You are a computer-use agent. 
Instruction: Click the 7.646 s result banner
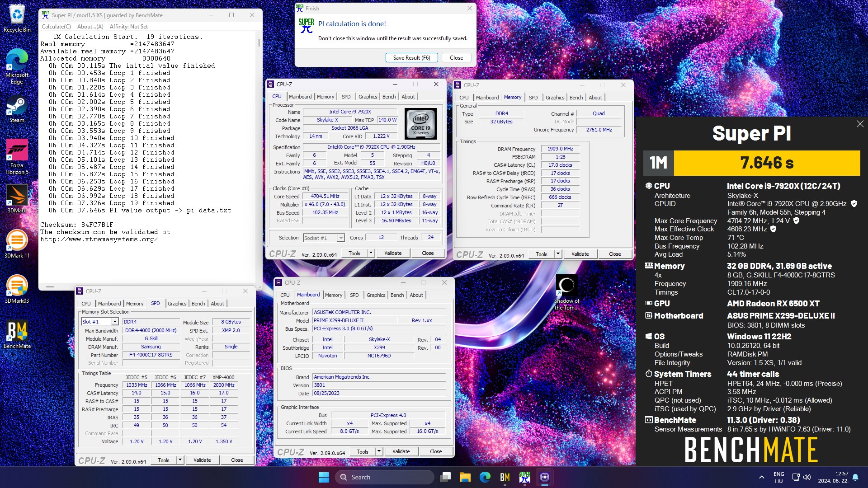(x=767, y=163)
